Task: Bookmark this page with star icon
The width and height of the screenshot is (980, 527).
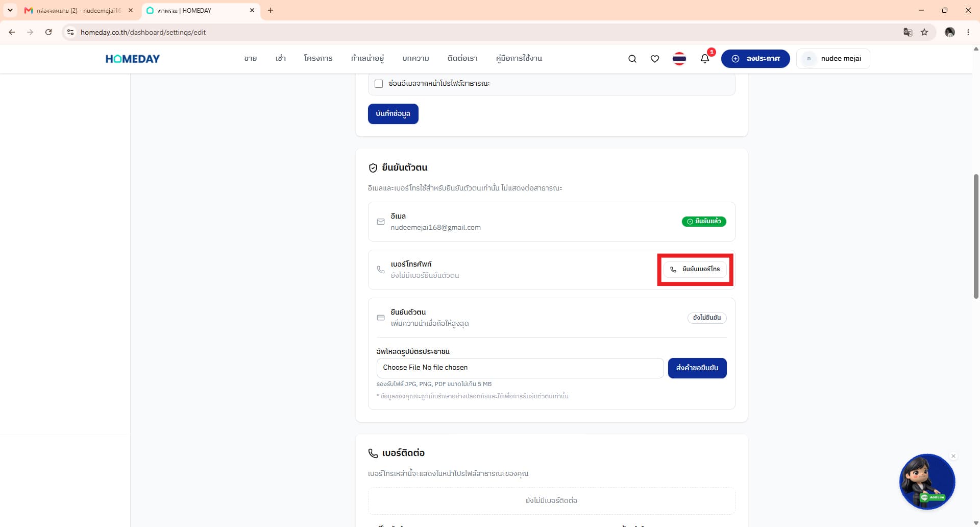Action: pos(924,32)
